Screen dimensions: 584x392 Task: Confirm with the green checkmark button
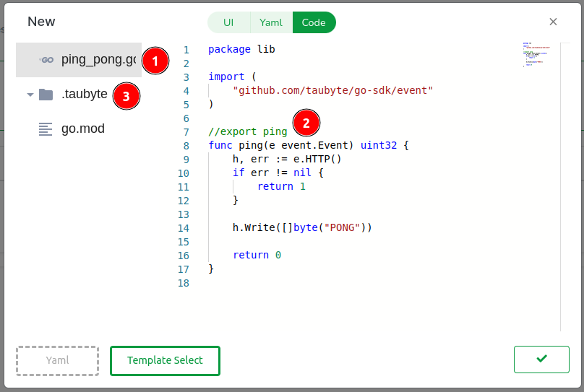tap(541, 359)
